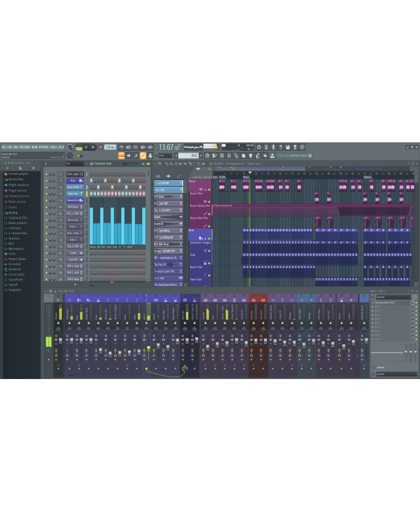This screenshot has height=522, width=420.
Task: Click the microphone audio recording icon
Action: point(274,147)
